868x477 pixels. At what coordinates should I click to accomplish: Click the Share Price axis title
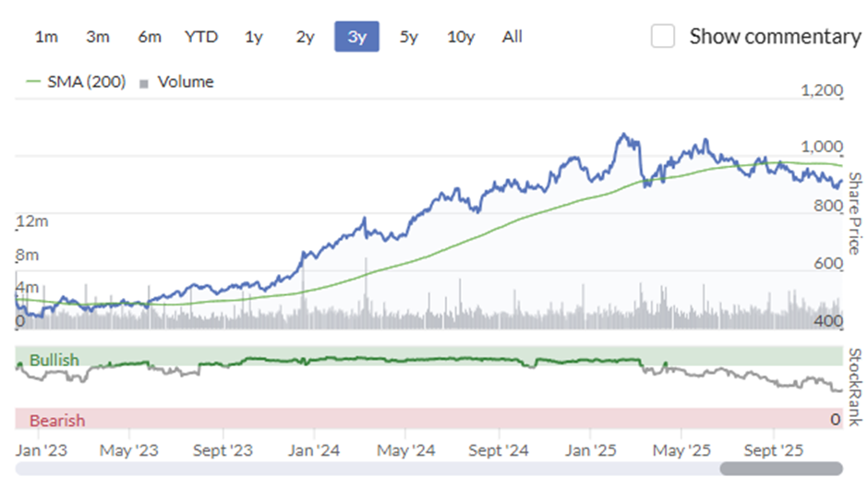click(x=855, y=213)
